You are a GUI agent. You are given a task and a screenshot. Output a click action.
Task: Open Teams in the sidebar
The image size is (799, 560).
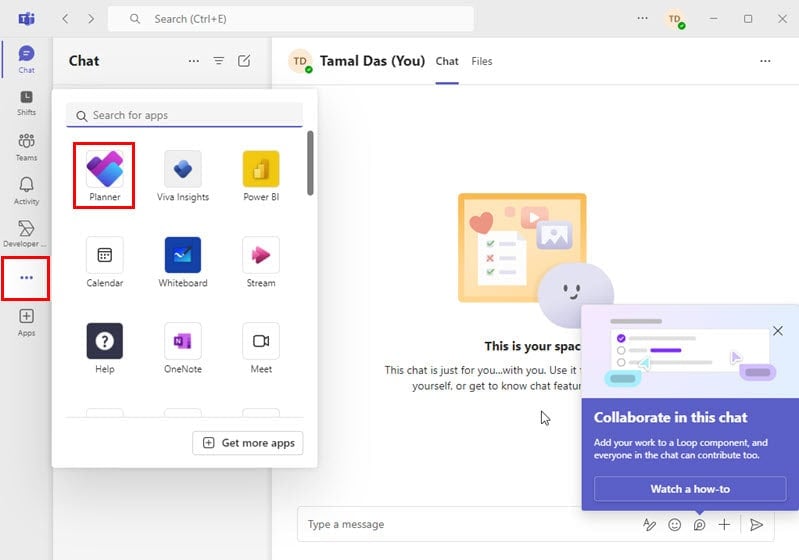[x=26, y=147]
